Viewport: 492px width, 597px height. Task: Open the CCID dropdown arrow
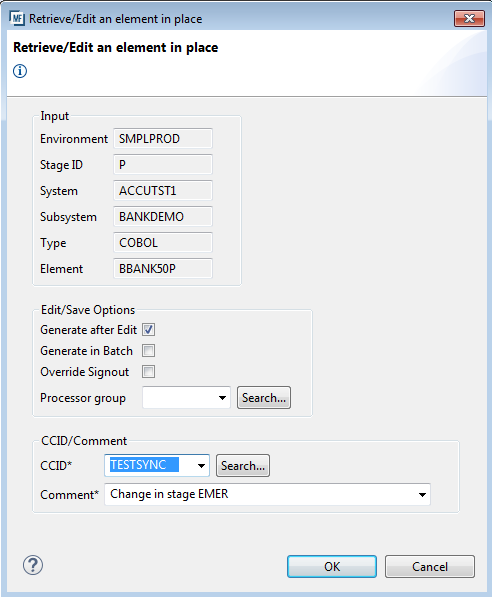(201, 466)
